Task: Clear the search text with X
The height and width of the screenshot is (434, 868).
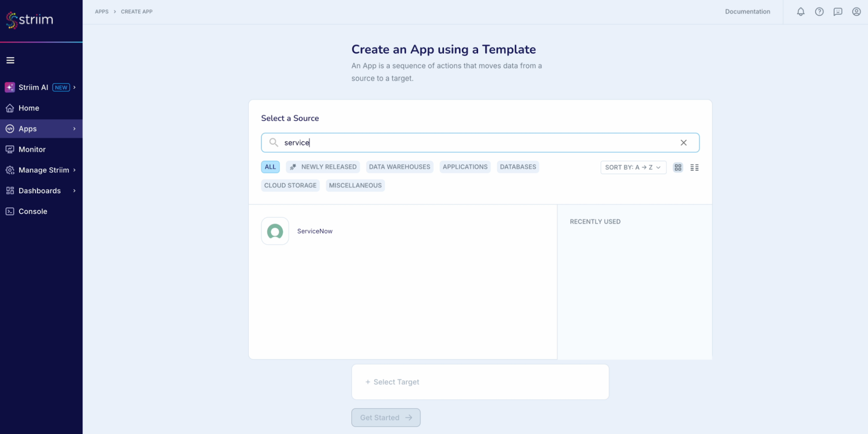Action: point(683,142)
